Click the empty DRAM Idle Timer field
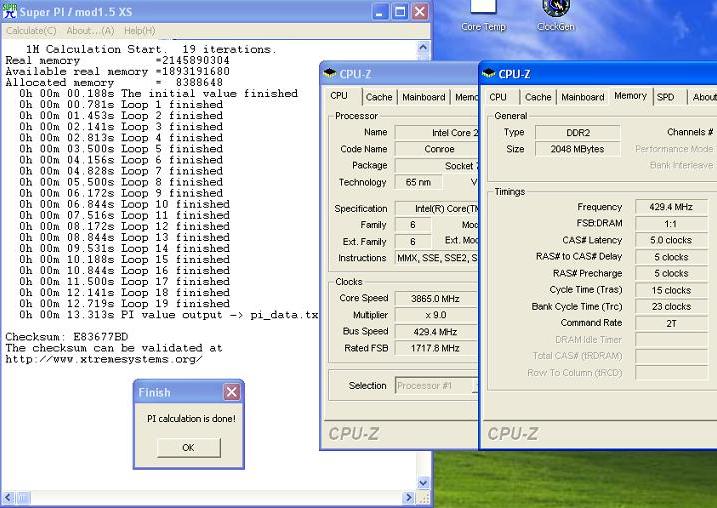 pos(671,340)
